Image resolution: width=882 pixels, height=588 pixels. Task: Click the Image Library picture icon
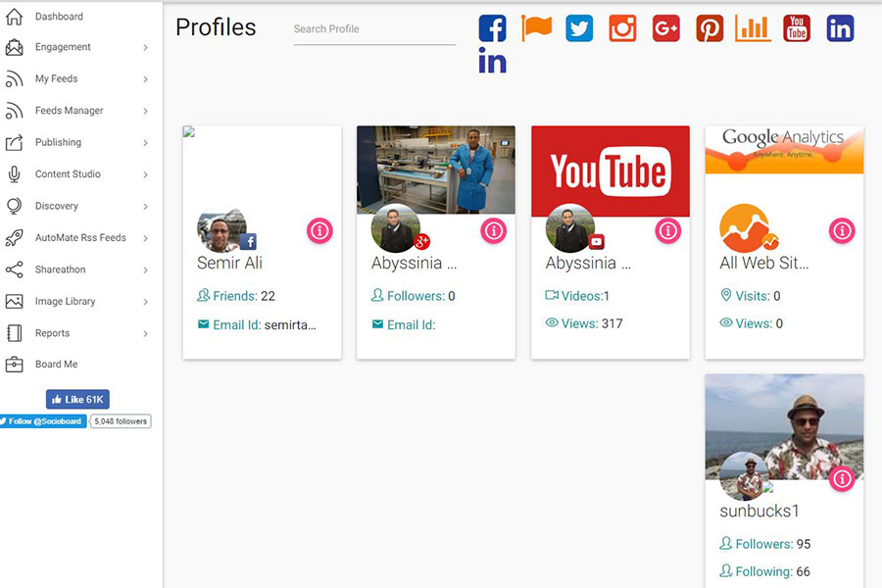click(x=14, y=302)
